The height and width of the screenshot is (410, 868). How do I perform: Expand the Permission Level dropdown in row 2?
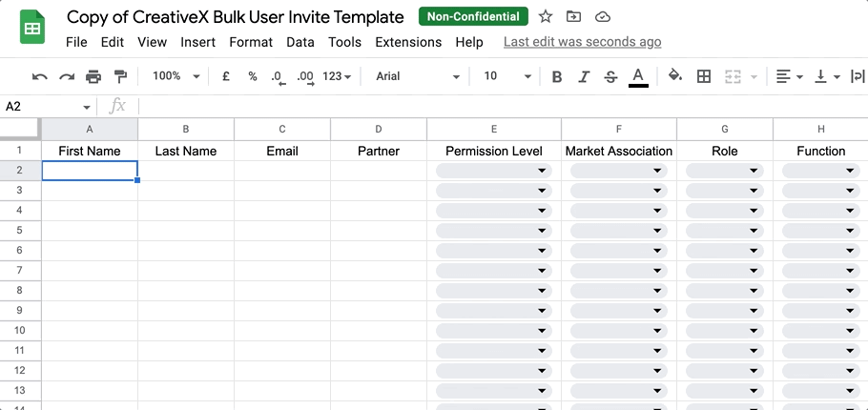(x=542, y=171)
